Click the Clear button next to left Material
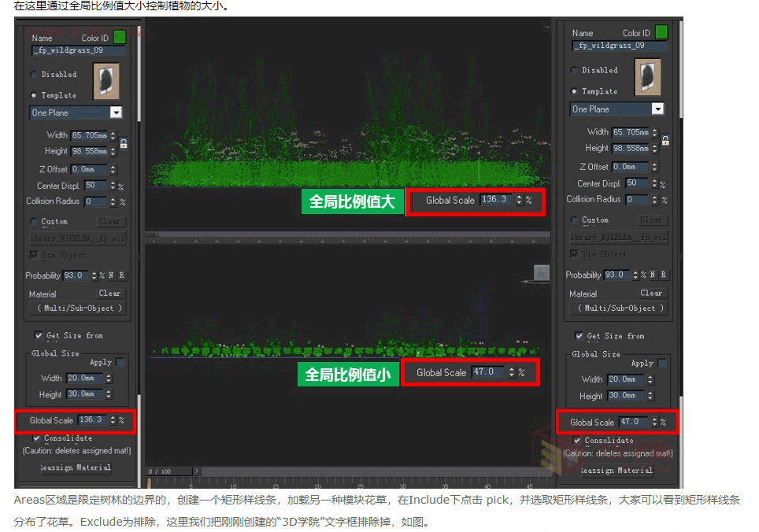This screenshot has height=532, width=759. (x=110, y=293)
